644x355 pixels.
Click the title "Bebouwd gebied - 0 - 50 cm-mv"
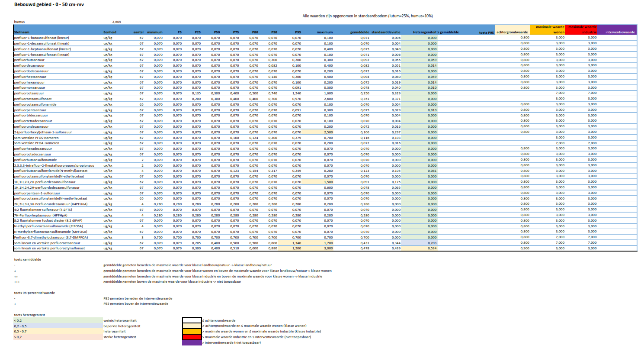(49, 5)
